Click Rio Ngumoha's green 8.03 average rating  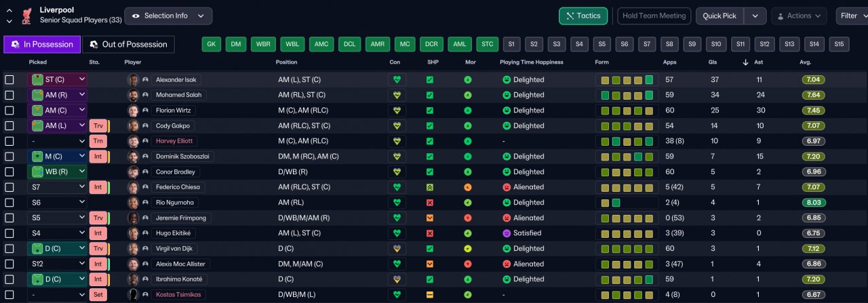[814, 203]
